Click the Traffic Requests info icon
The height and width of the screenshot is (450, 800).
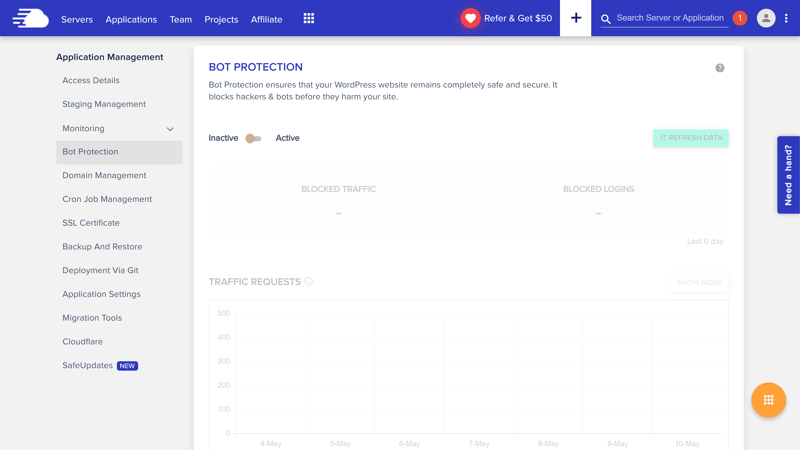click(x=309, y=281)
